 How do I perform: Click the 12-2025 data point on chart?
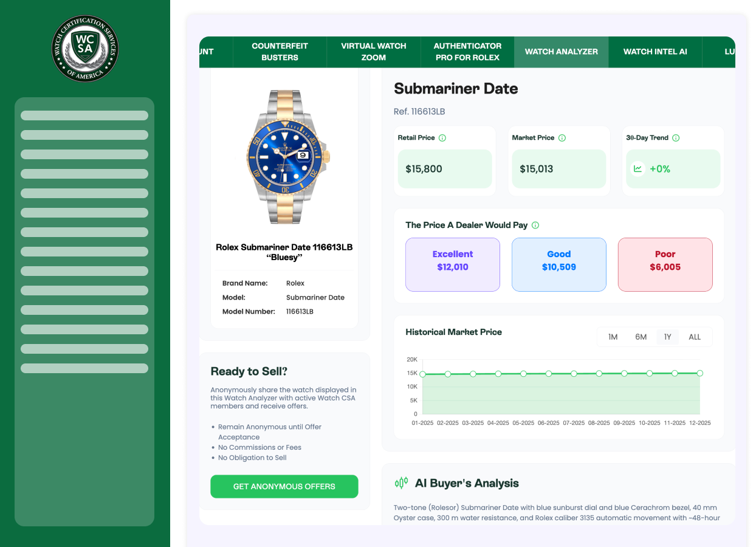(x=700, y=373)
